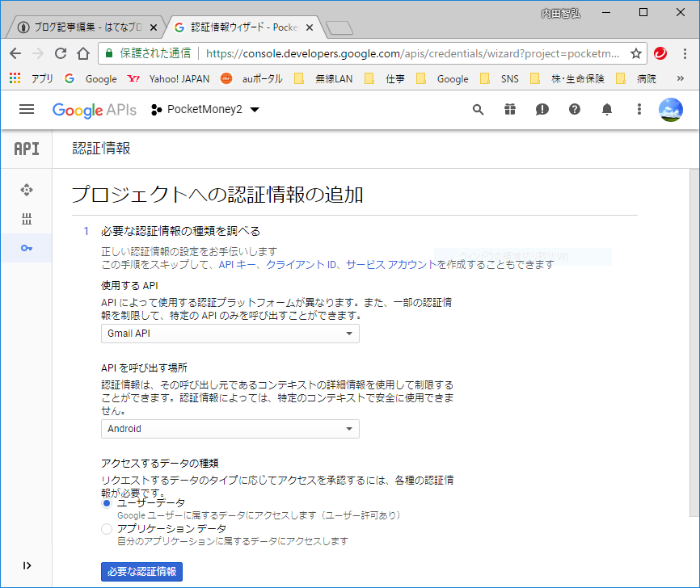Viewport: 700px width, 588px height.
Task: Click the page vertical scrollbar
Action: pyautogui.click(x=694, y=343)
